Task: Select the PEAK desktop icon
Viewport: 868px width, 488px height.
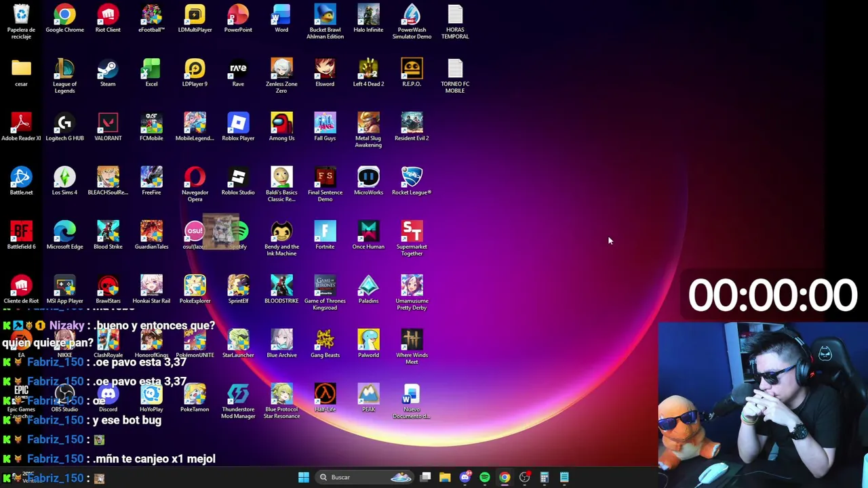Action: coord(368,399)
